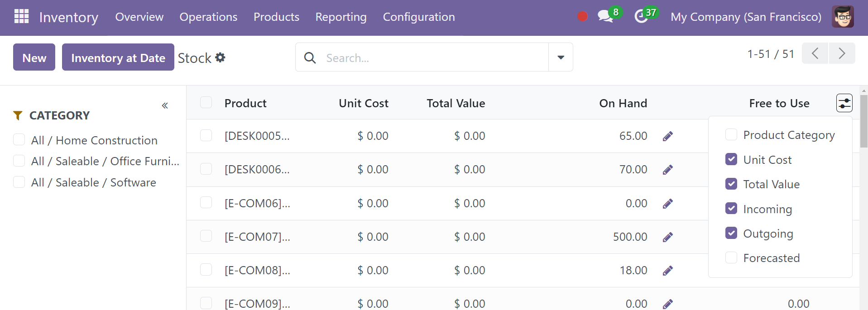868x310 pixels.
Task: Sort by the Product column header
Action: [x=245, y=103]
